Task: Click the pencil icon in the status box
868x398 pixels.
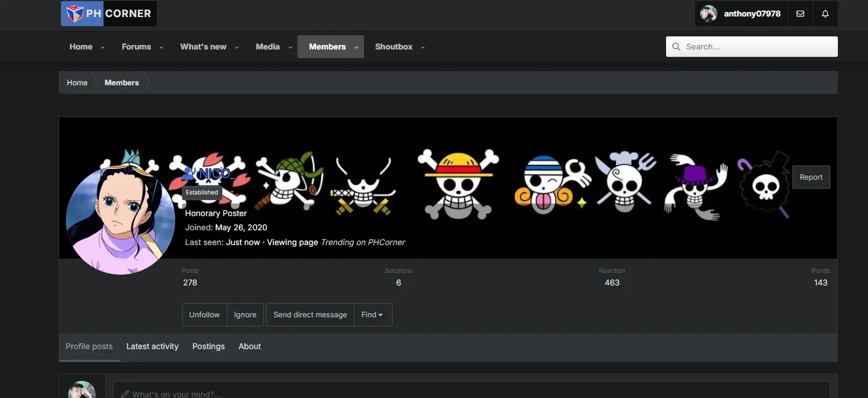Action: click(x=125, y=394)
